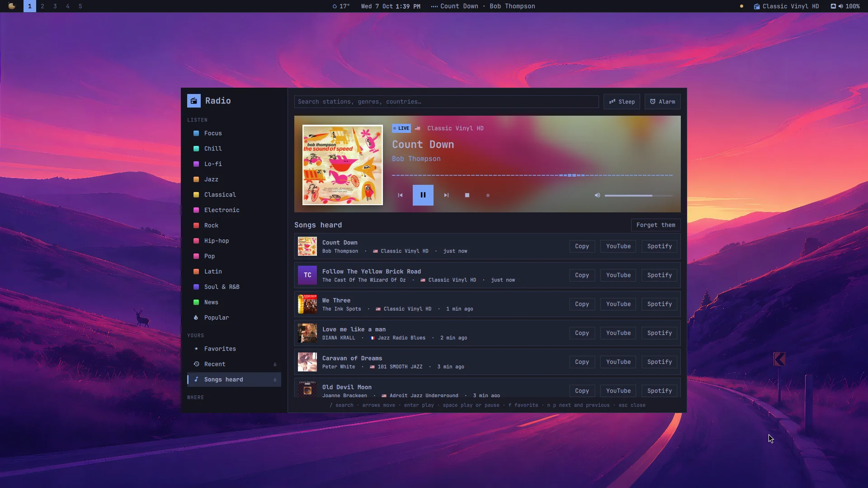This screenshot has width=868, height=488.
Task: Copy Love me like a man
Action: (582, 333)
